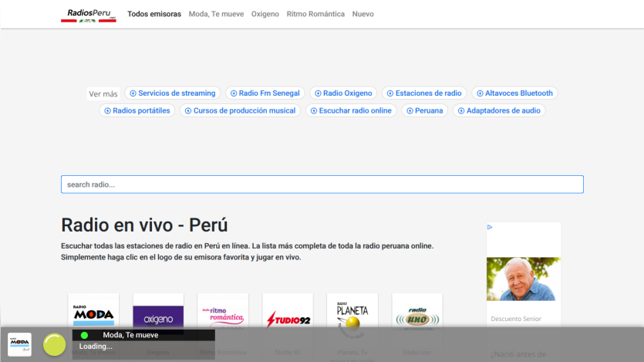This screenshot has height=362, width=644.
Task: Click the Loading... player status text
Action: pos(96,347)
